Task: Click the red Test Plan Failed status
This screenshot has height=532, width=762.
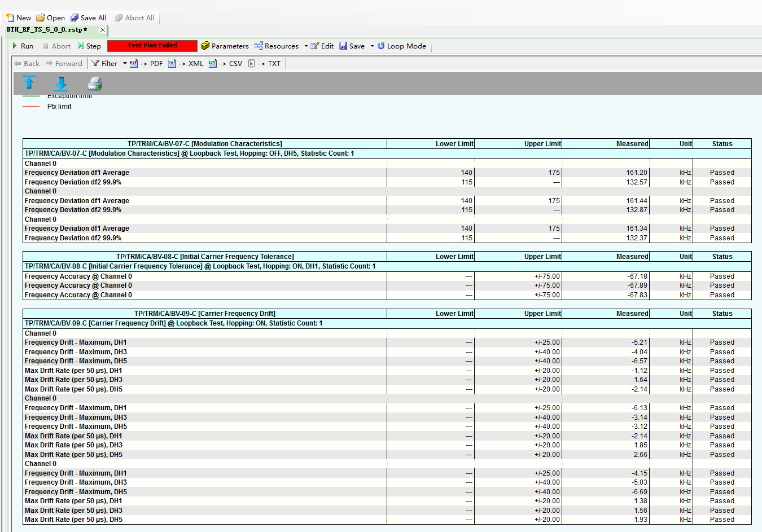Action: click(x=152, y=46)
